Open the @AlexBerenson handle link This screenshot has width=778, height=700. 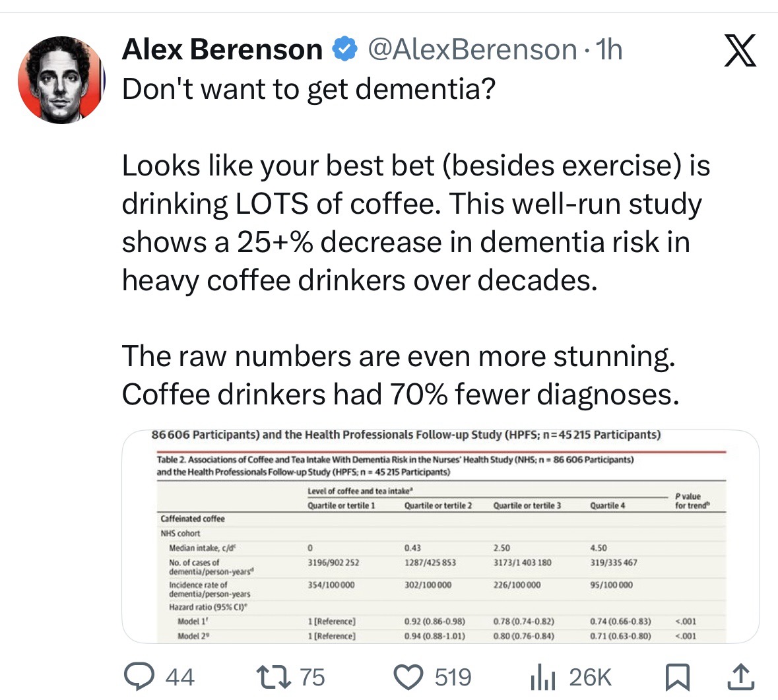coord(471,49)
